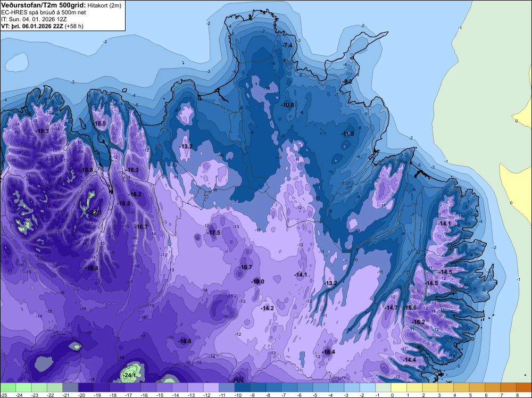This screenshot has width=532, height=398.
Task: Choose the pale lavender legend swatch above -12
Action: click(211, 387)
